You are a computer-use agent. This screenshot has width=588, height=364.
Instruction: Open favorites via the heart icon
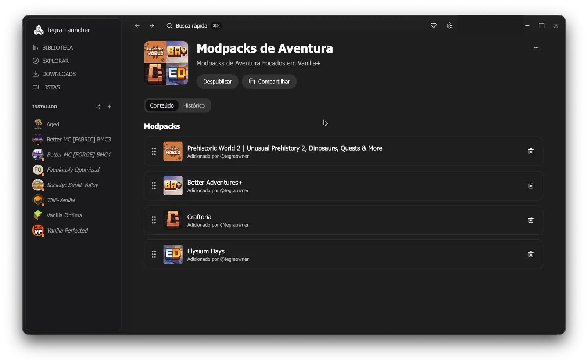pos(434,26)
